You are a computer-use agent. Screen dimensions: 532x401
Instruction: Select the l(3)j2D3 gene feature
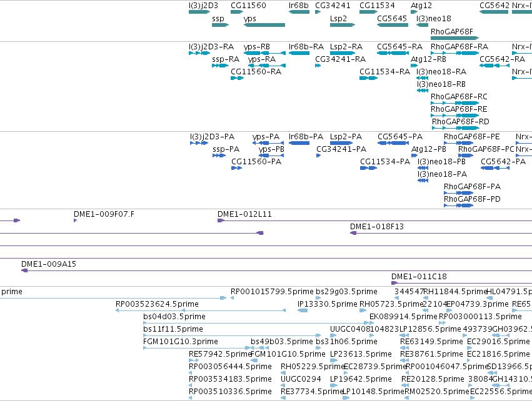coord(199,12)
